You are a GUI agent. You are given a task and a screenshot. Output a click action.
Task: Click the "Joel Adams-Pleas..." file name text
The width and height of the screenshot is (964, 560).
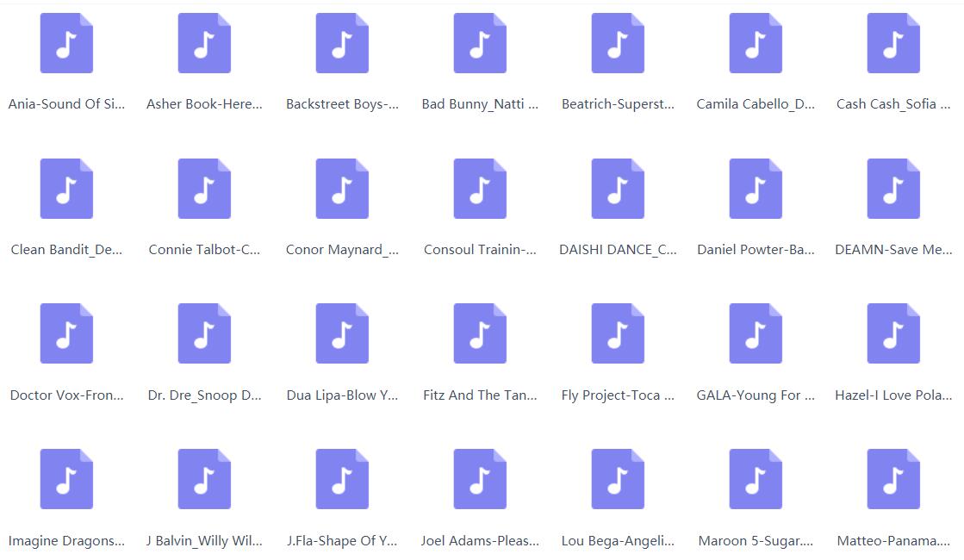(480, 541)
